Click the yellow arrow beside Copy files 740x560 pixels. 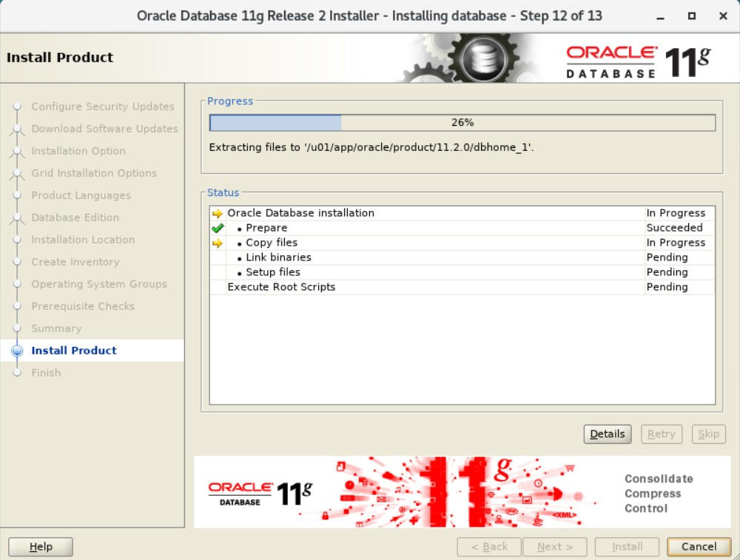(217, 242)
